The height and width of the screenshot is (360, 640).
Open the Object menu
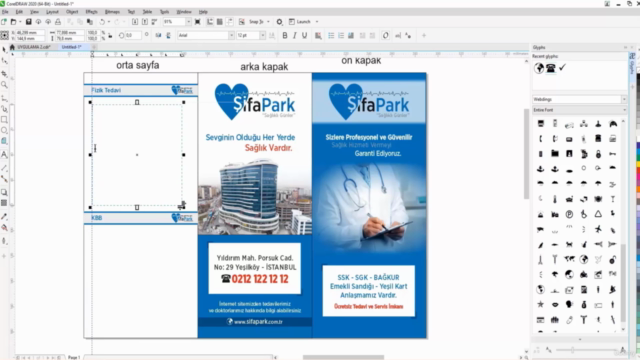72,12
